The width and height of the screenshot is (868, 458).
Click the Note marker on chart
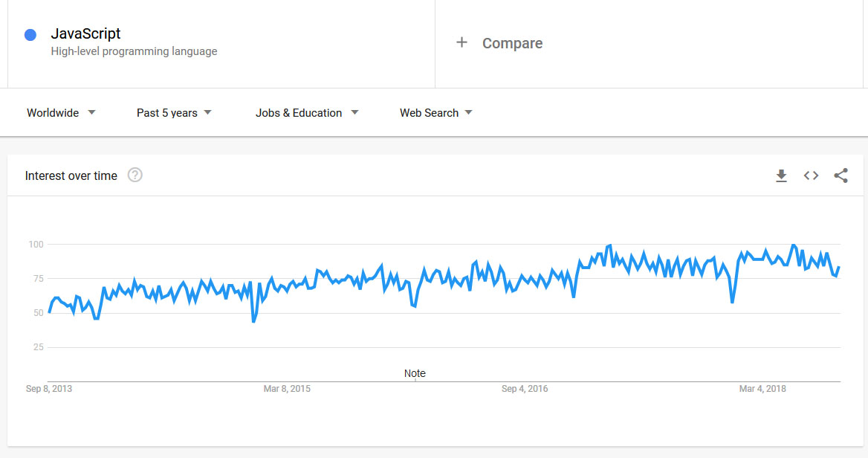[415, 373]
